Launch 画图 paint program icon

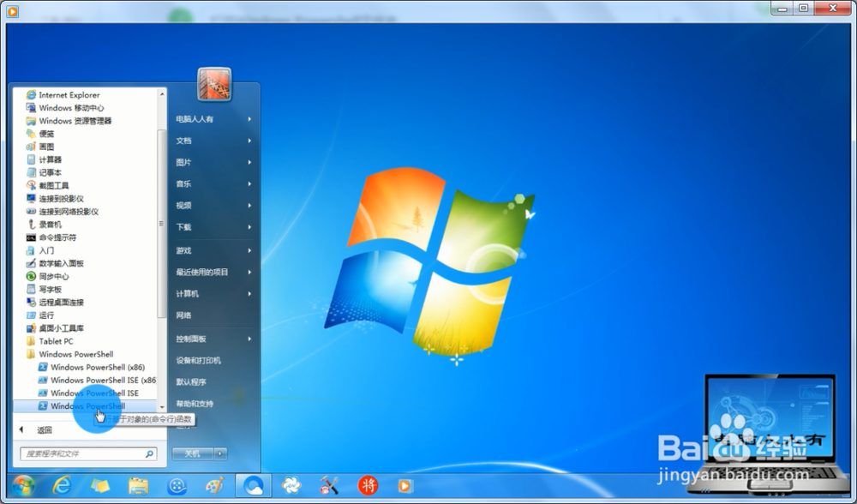click(x=31, y=147)
